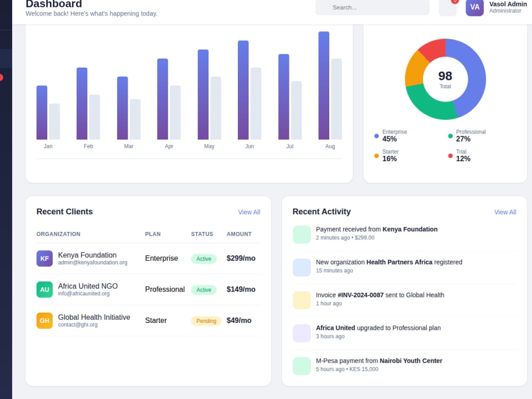Click the invoice #INV-2024-0087 activity icon
Viewport: 532px width, 399px height.
[302, 300]
